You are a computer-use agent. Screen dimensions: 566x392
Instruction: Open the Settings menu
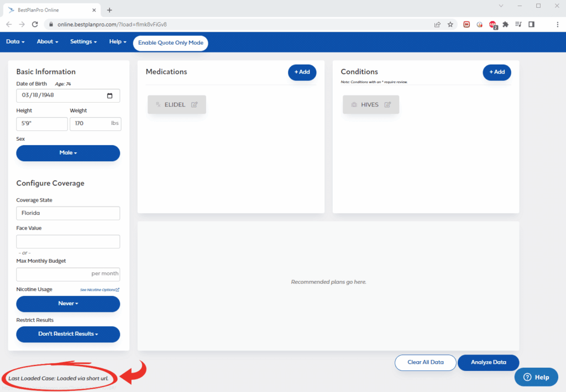[x=83, y=42]
